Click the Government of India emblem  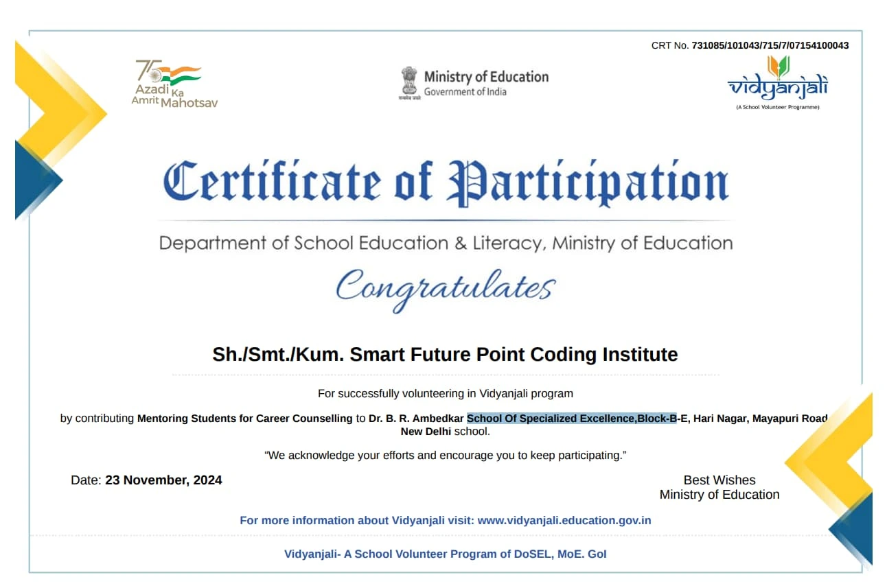409,84
